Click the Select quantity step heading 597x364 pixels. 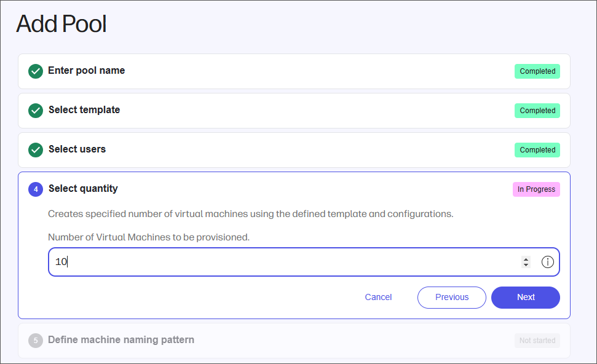coord(83,189)
